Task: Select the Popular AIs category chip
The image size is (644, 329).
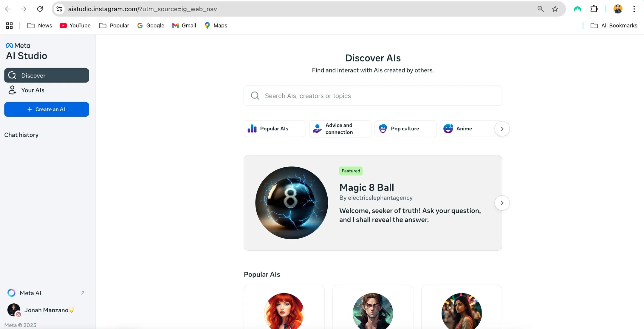Action: click(275, 129)
